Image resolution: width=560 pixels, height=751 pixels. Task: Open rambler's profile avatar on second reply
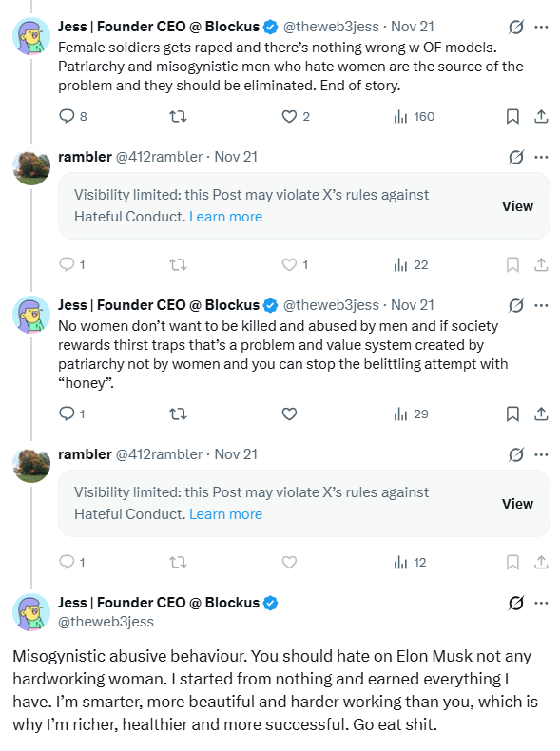(31, 464)
